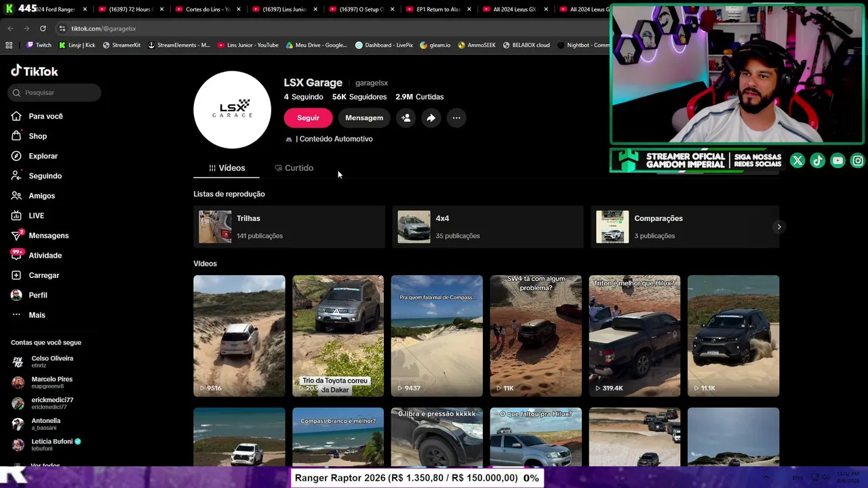Open the Perfil avatar icon
Image resolution: width=868 pixels, height=488 pixels.
16,295
